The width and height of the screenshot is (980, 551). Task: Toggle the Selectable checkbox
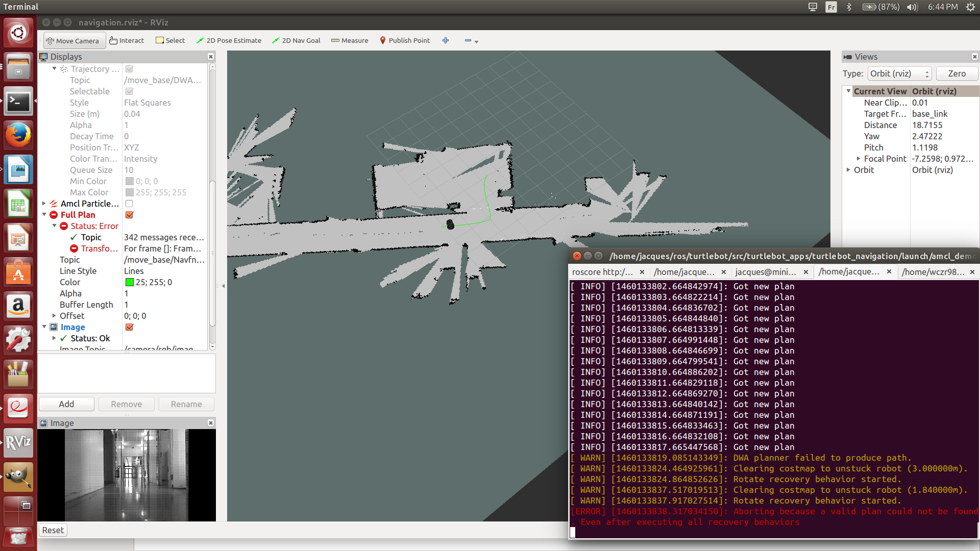click(129, 91)
